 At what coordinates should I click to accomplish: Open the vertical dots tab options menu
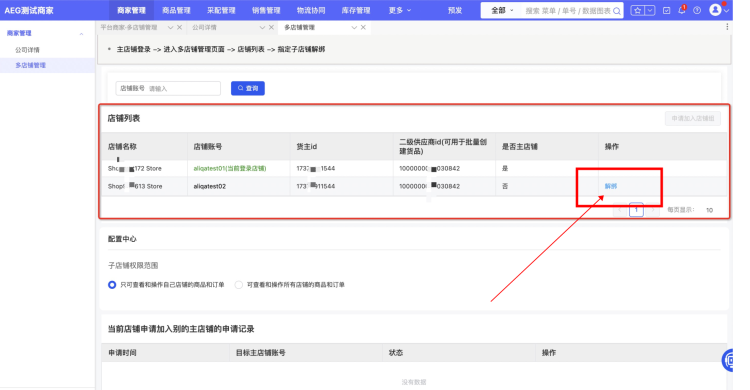(x=727, y=27)
